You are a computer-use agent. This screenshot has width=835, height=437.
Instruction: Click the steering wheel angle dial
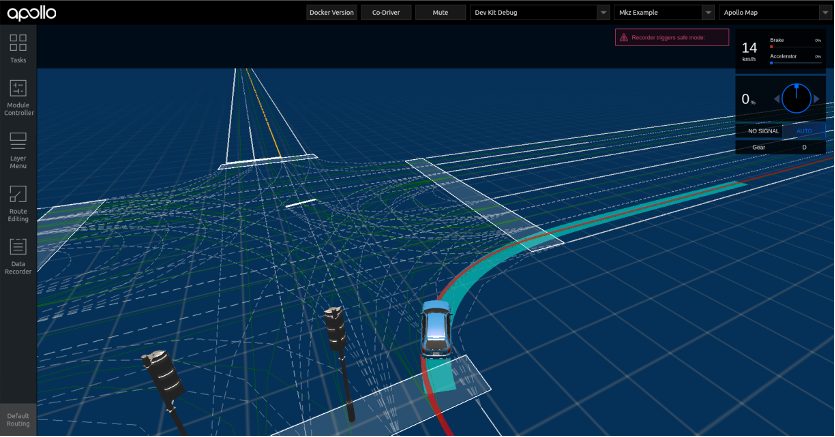pos(796,98)
